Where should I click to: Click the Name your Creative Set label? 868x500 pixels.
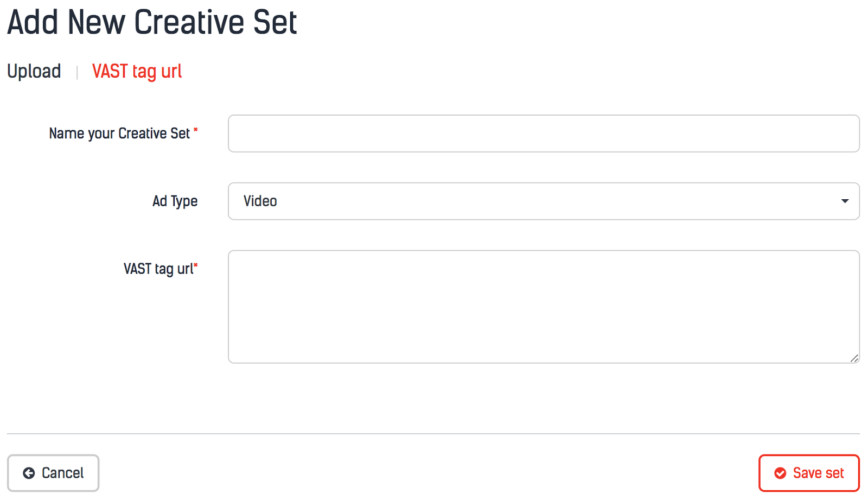coord(119,134)
